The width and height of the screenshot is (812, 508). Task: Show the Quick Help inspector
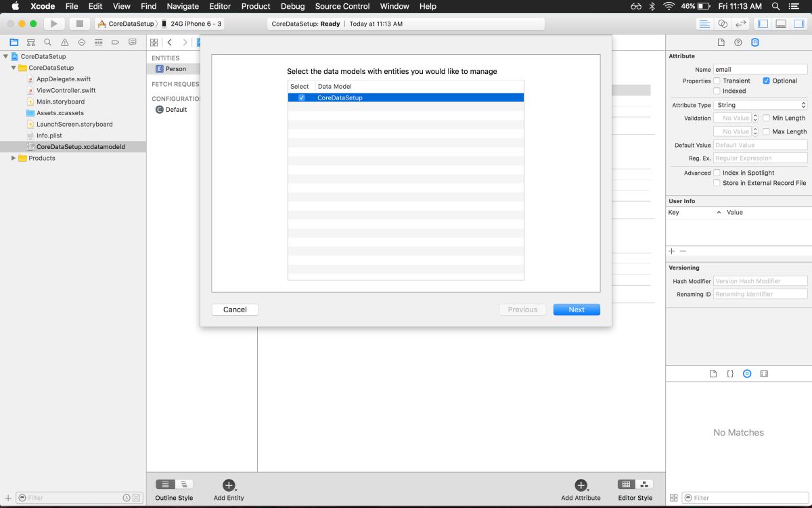pyautogui.click(x=738, y=42)
